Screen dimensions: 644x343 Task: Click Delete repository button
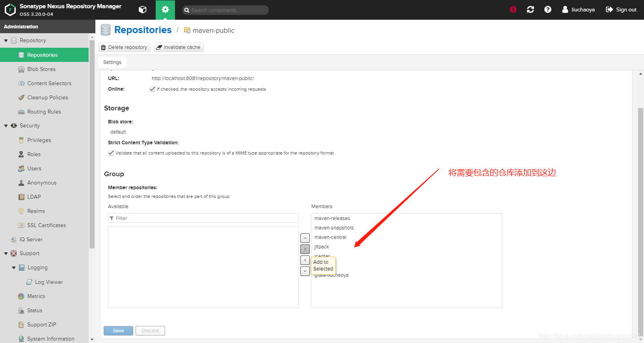[x=125, y=47]
